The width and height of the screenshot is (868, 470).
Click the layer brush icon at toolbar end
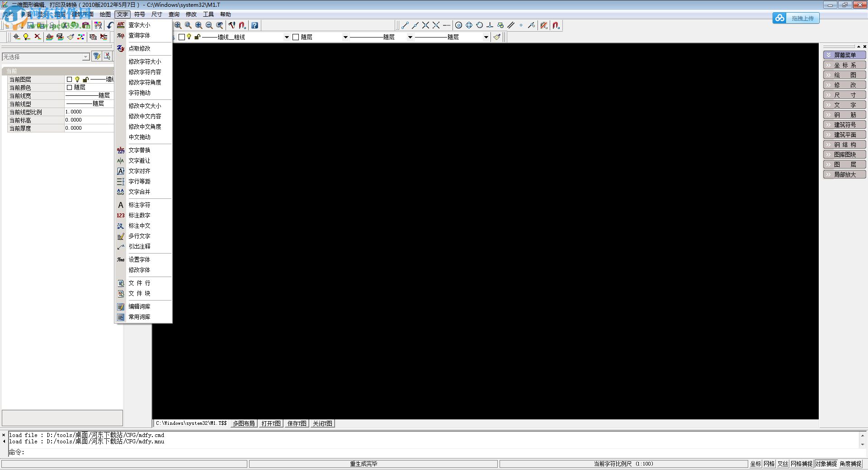(x=497, y=37)
